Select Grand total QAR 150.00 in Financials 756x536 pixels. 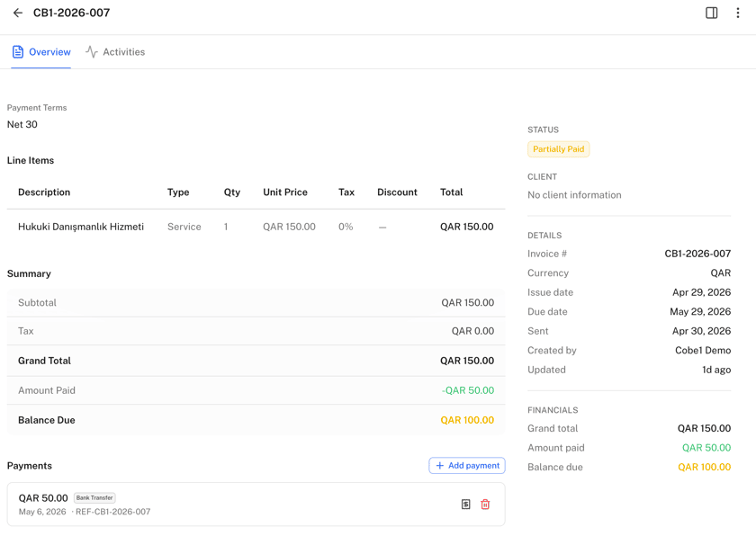click(x=704, y=429)
